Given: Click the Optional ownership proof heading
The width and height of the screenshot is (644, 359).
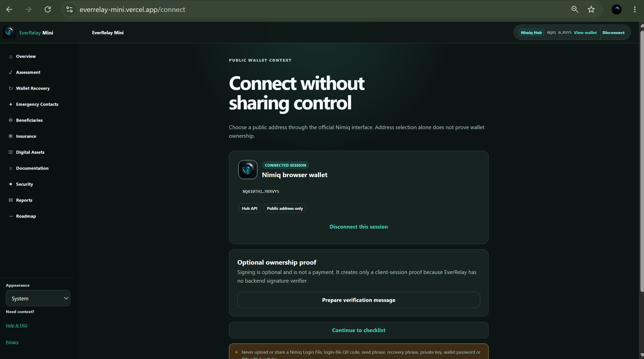Looking at the screenshot, I should [x=277, y=262].
